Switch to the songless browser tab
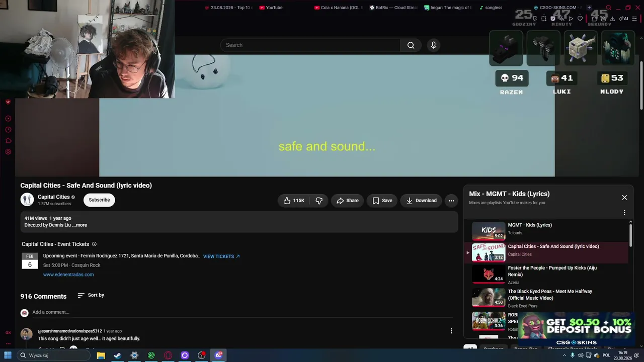Viewport: 644px width, 362px height. [491, 8]
